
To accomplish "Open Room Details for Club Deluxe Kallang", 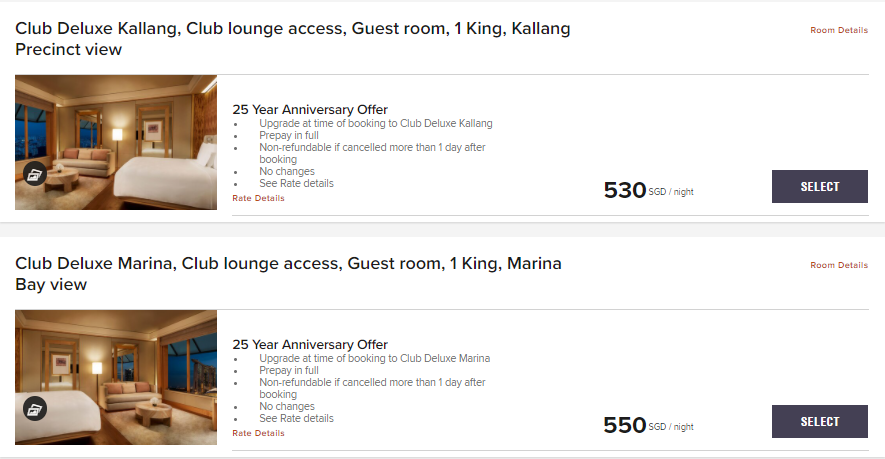I will click(x=839, y=30).
